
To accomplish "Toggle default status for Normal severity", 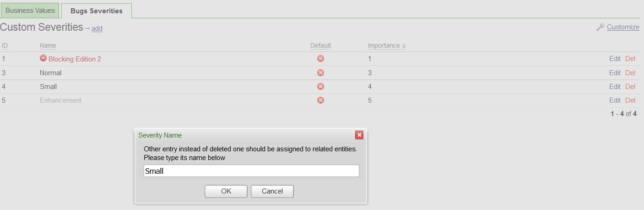I will pos(320,72).
